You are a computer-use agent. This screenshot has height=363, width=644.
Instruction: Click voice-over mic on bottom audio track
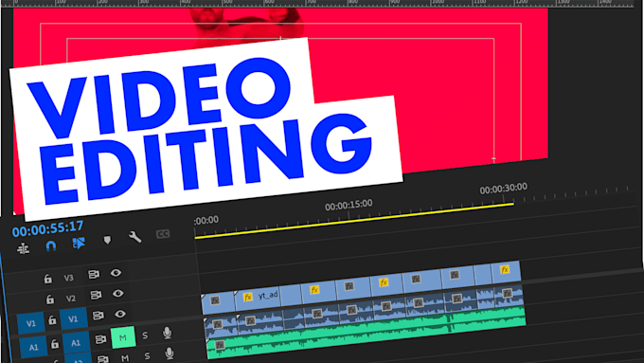(x=170, y=354)
